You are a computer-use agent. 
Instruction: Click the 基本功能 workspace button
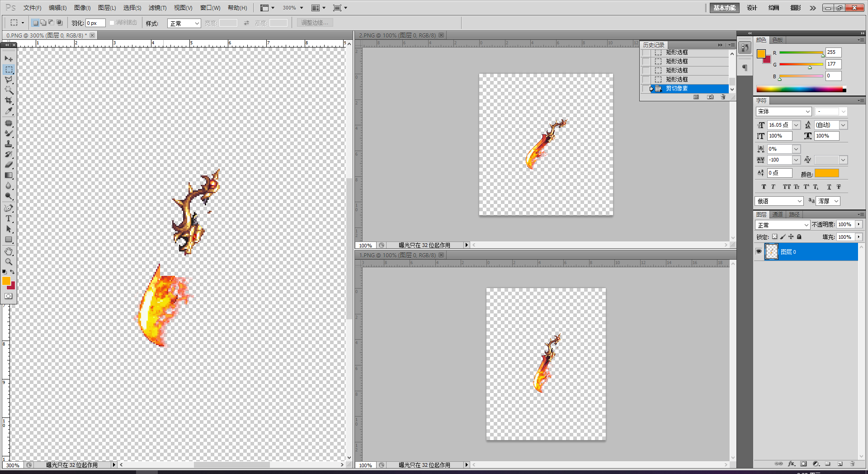click(724, 8)
